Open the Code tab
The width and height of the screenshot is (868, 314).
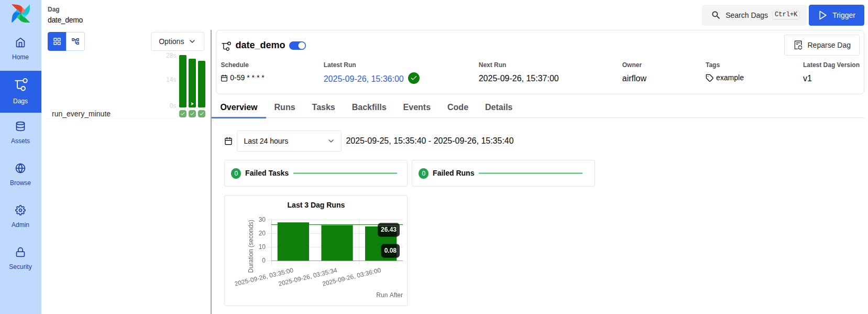(457, 107)
